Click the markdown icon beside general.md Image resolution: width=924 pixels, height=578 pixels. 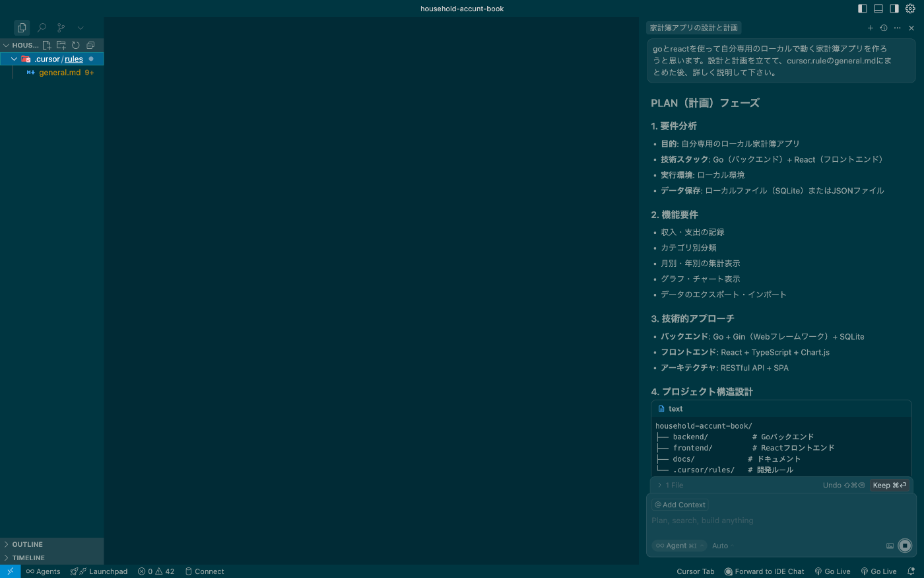[30, 73]
